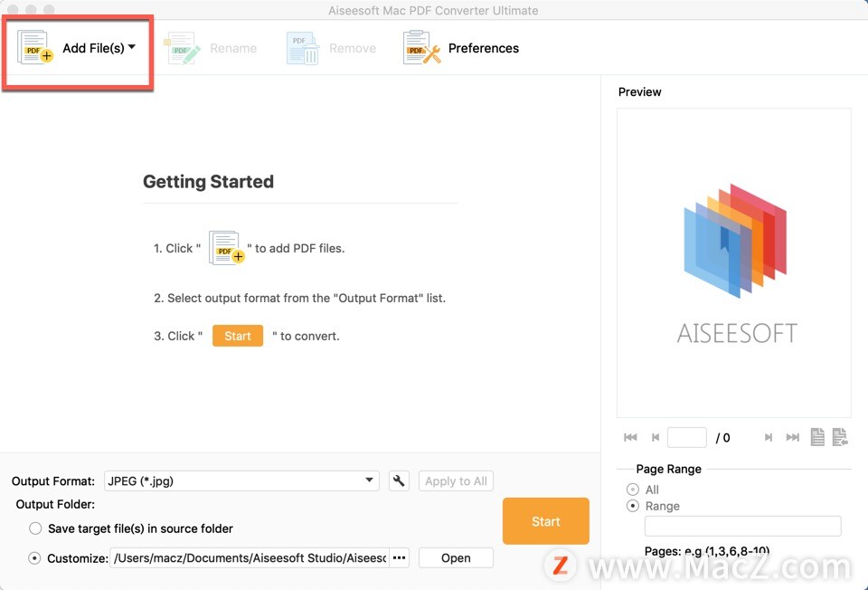
Task: Click the "Output Folder:" label
Action: click(55, 504)
